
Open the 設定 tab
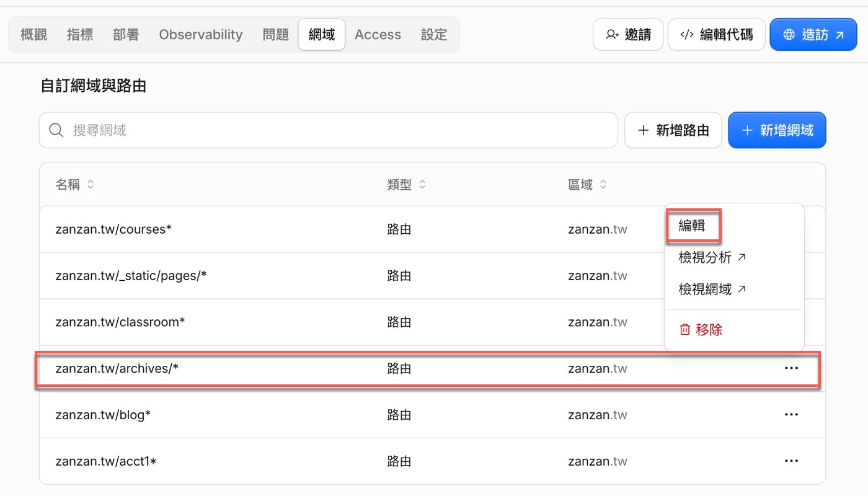(434, 35)
